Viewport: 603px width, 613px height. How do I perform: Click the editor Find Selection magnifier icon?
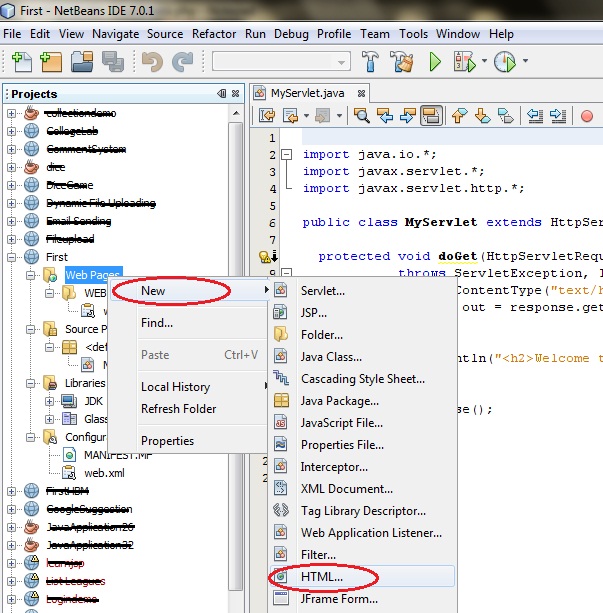pyautogui.click(x=361, y=116)
